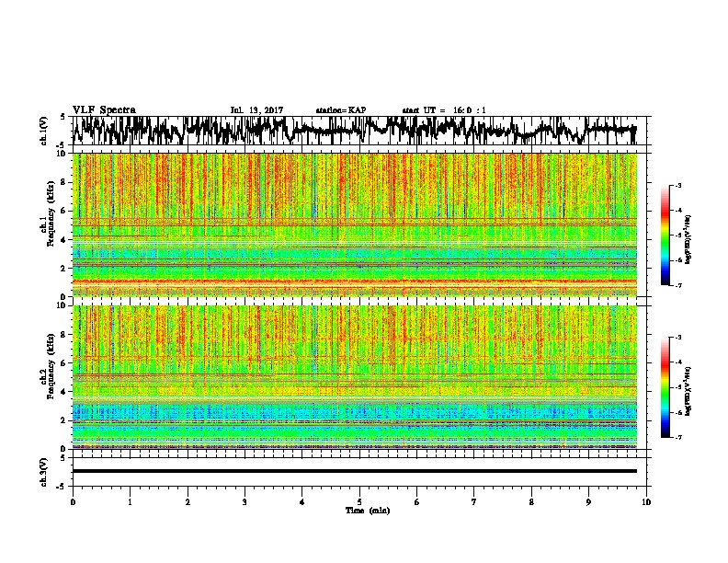Click the "VLF Spectra" plot title
The width and height of the screenshot is (728, 563).
[x=104, y=110]
